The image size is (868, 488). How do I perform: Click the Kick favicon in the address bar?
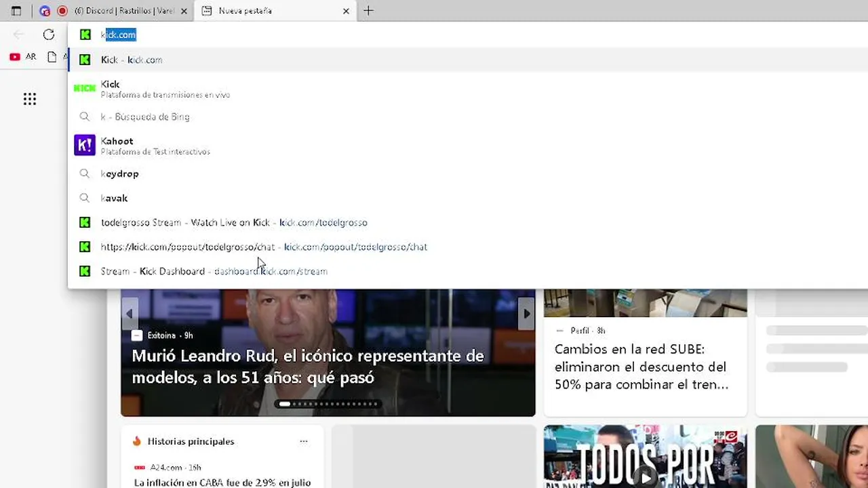pyautogui.click(x=85, y=35)
